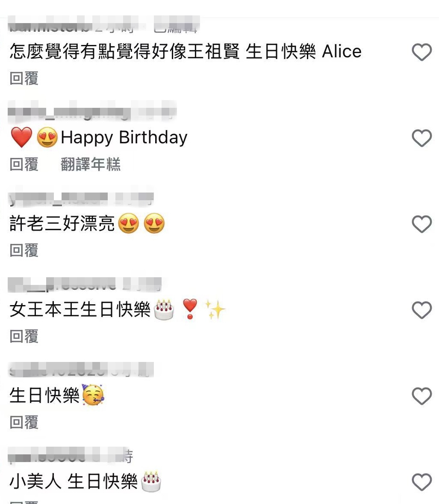Open profile of the 小美人 commenter
This screenshot has width=439, height=504.
[x=47, y=456]
